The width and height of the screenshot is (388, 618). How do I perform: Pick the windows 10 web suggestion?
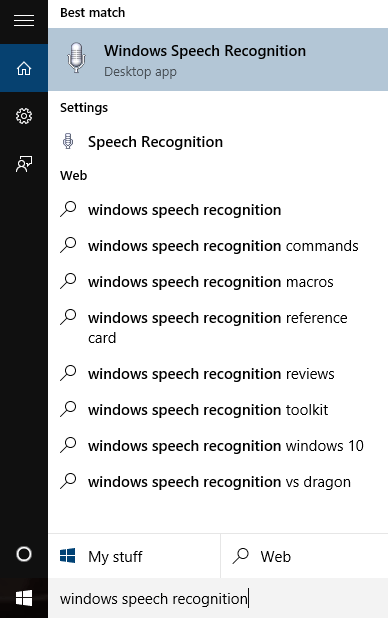pos(218,446)
